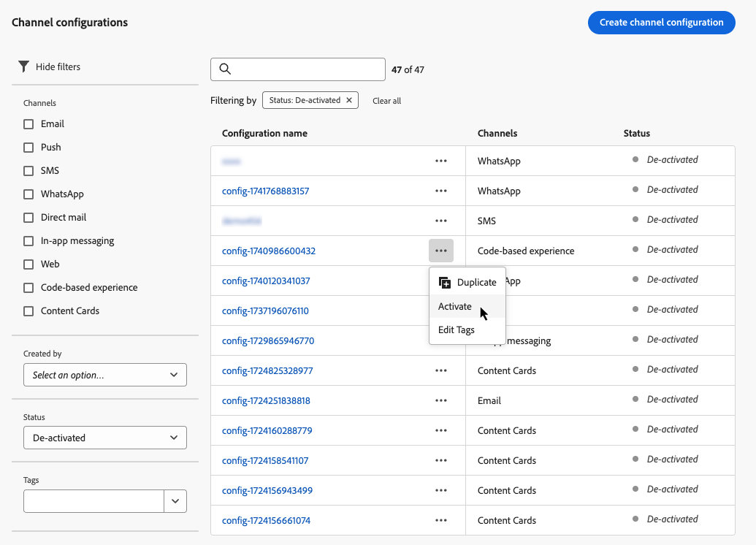Image resolution: width=756 pixels, height=545 pixels.
Task: Open more actions for config-1724825328977
Action: (x=440, y=370)
